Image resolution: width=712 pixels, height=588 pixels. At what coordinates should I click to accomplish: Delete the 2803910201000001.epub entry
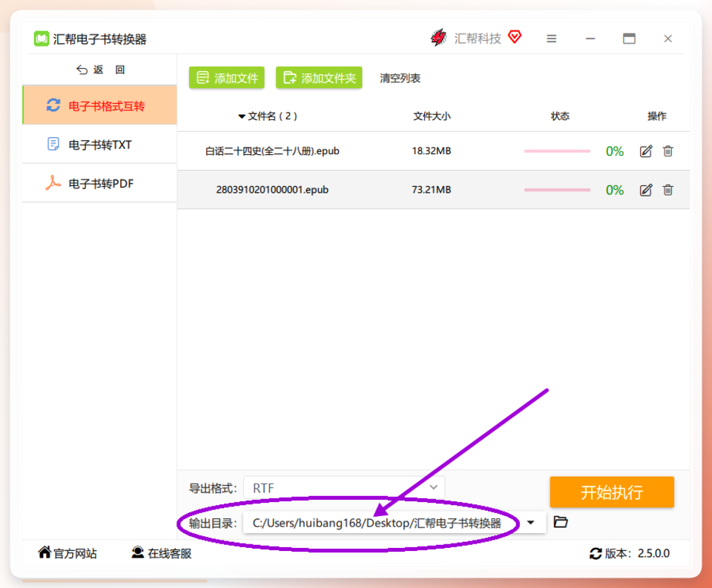tap(667, 190)
